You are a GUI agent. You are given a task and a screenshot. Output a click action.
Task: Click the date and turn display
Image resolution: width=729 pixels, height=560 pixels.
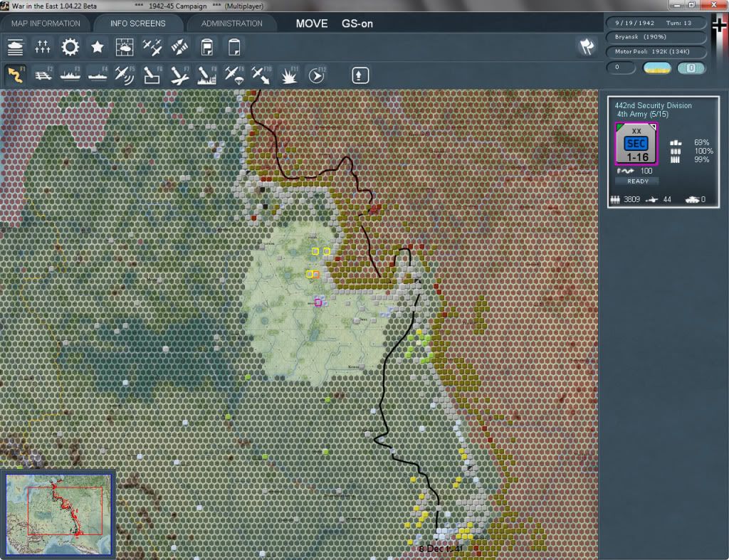point(655,23)
